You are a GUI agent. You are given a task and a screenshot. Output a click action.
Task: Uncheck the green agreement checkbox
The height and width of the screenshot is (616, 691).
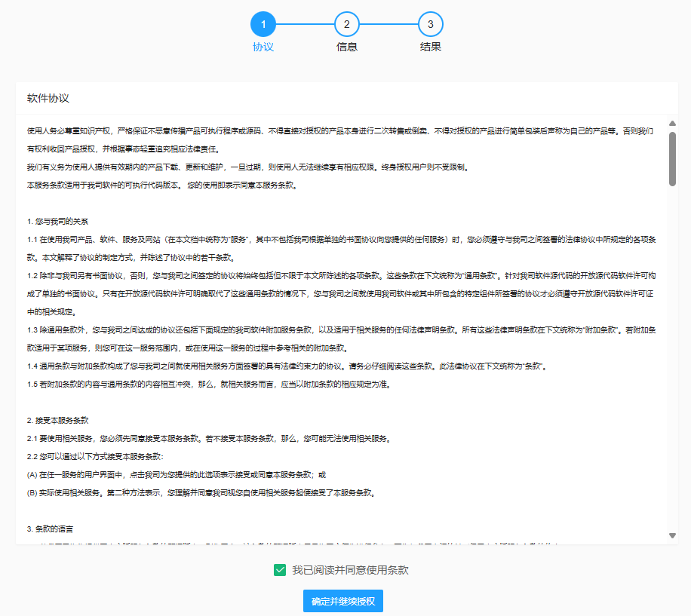click(x=280, y=570)
